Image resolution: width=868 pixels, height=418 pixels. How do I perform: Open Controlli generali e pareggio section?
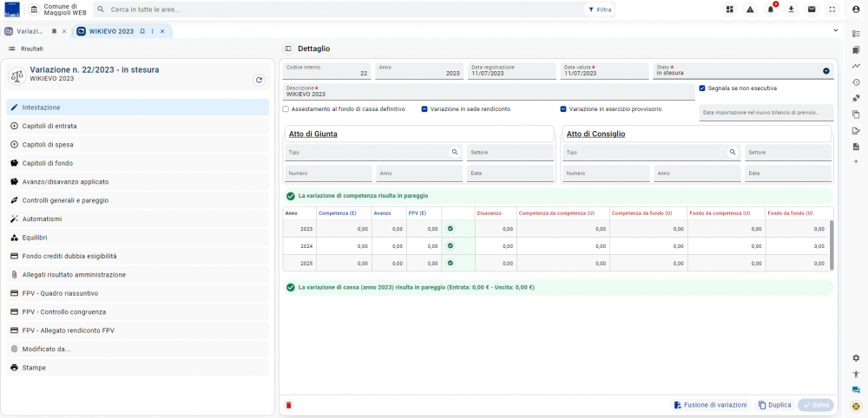[x=138, y=200]
